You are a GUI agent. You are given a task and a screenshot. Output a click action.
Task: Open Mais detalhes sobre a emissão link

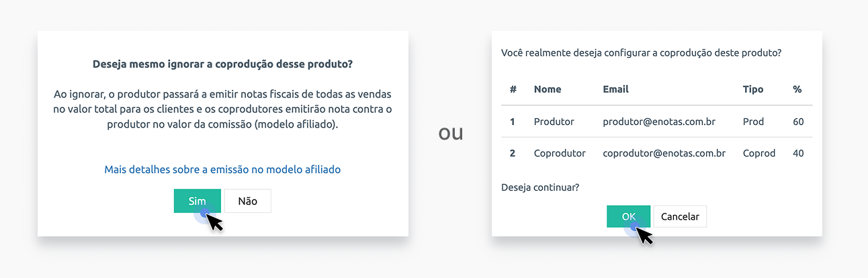pos(222,170)
